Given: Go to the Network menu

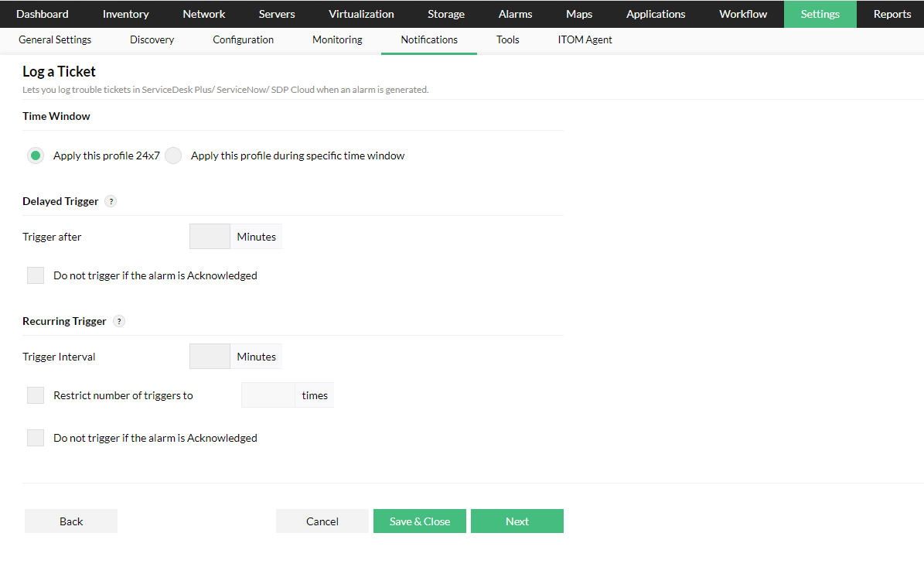Looking at the screenshot, I should 204,14.
